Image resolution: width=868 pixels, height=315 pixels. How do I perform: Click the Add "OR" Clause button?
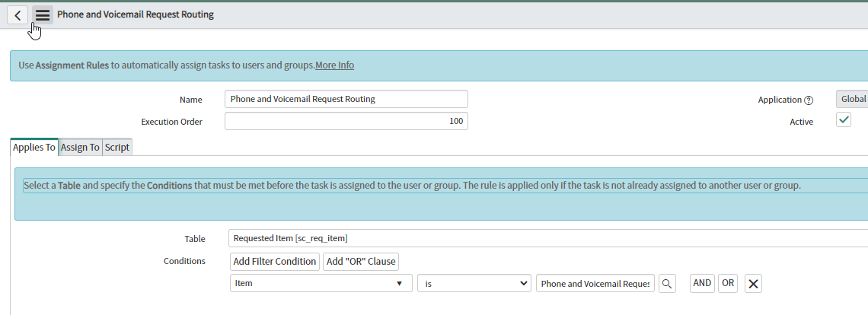point(361,261)
